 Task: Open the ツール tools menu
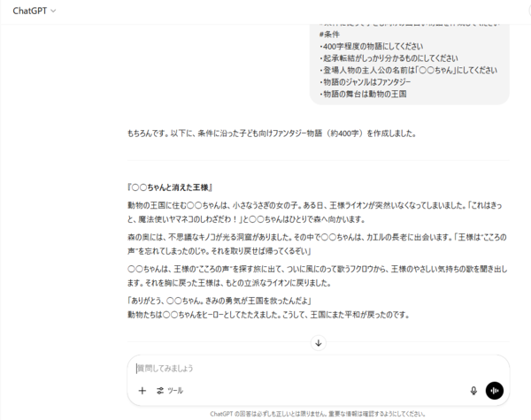tap(170, 391)
